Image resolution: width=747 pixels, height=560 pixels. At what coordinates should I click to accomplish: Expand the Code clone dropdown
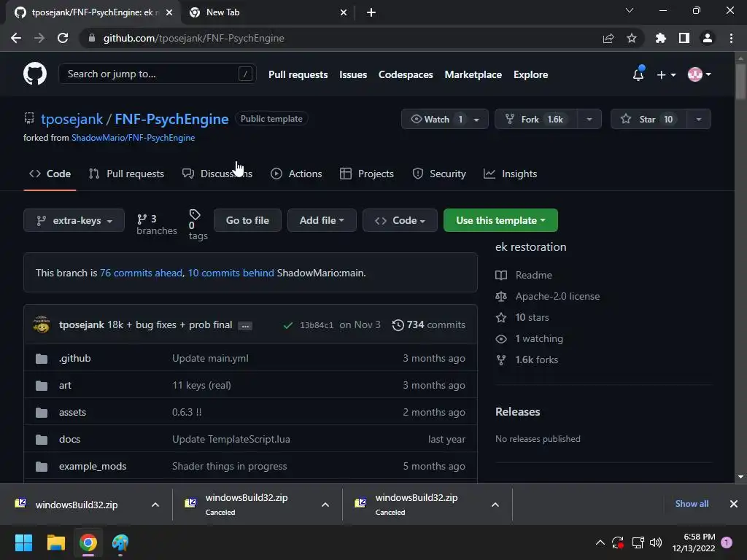tap(400, 220)
